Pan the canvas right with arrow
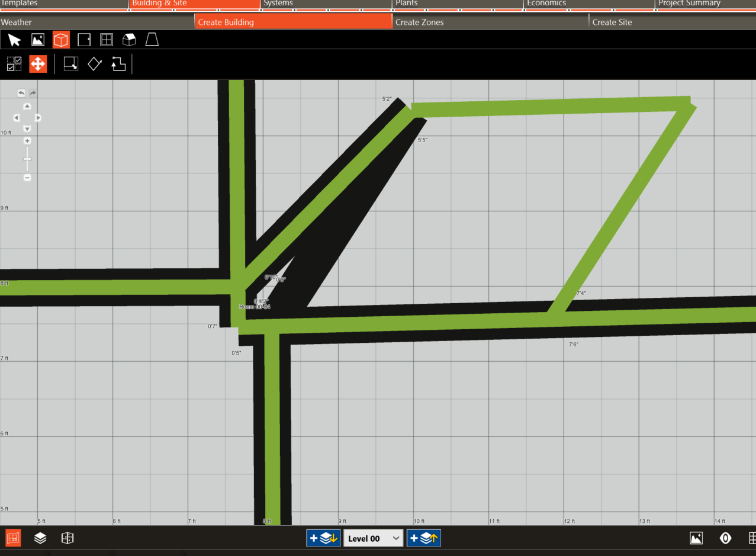 coord(38,118)
